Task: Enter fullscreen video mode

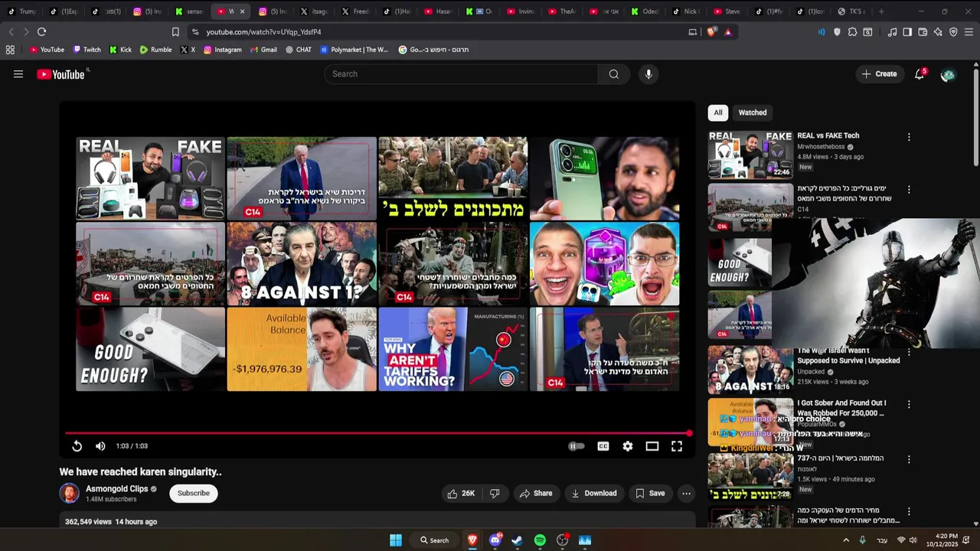Action: [x=677, y=446]
